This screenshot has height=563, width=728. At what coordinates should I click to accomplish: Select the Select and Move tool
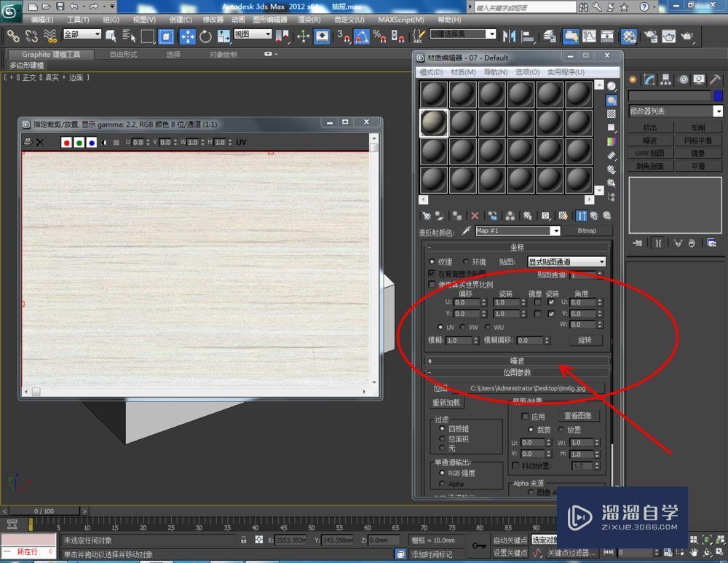(188, 36)
